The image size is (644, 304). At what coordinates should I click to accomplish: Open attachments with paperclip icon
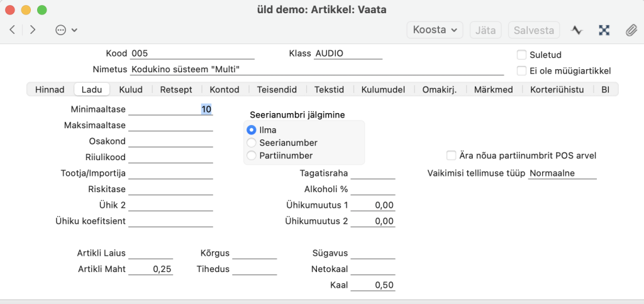coord(631,30)
